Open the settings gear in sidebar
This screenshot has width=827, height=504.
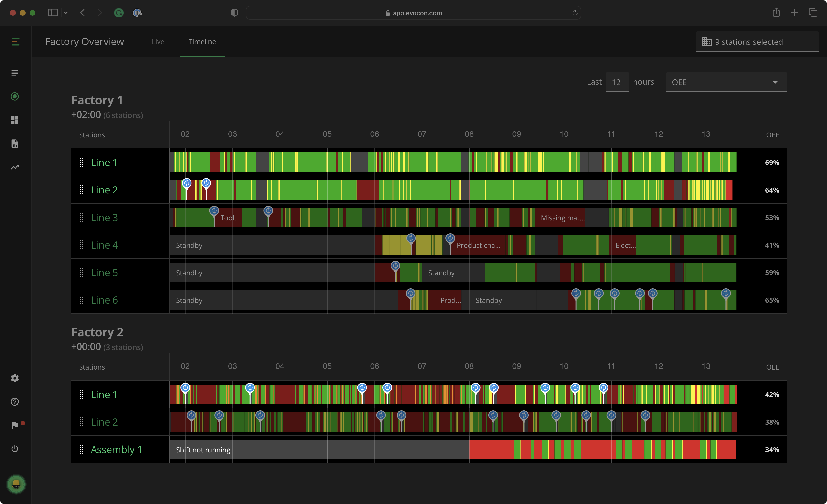(15, 378)
